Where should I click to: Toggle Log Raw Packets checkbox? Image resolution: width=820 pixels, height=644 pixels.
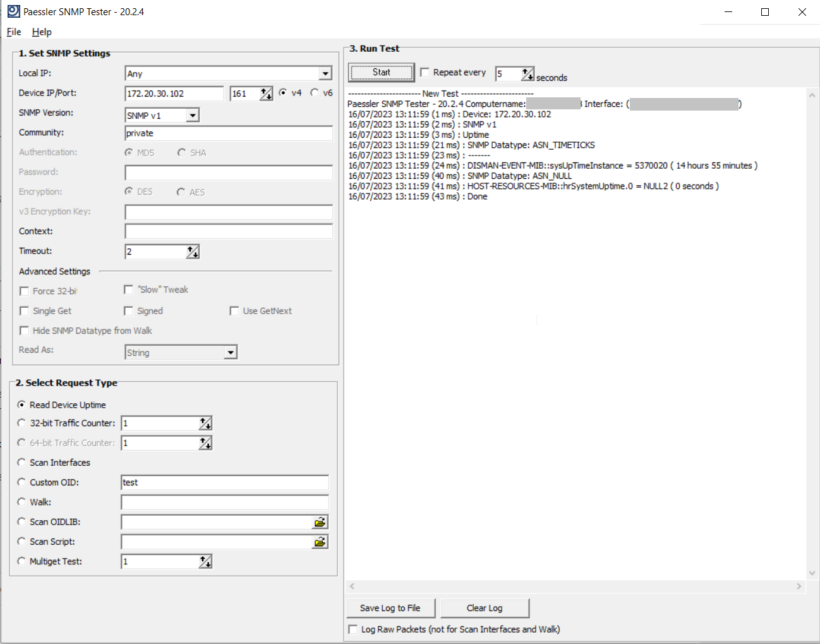point(353,629)
